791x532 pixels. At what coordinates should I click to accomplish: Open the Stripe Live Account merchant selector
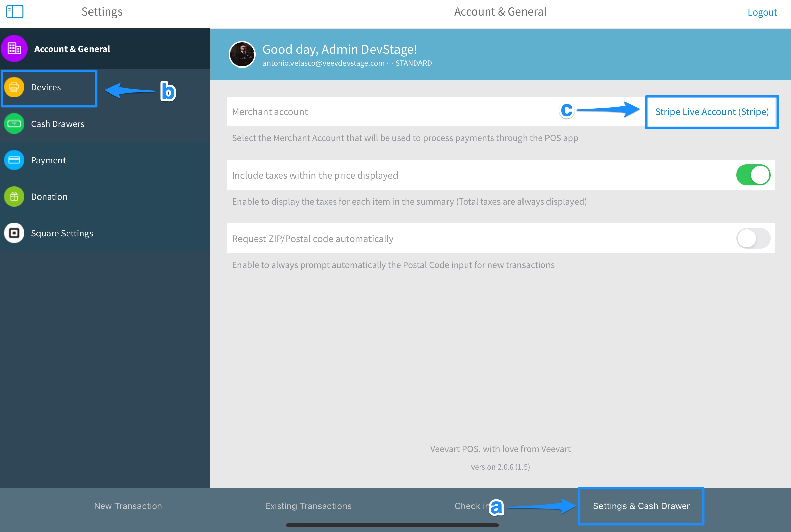click(x=712, y=112)
